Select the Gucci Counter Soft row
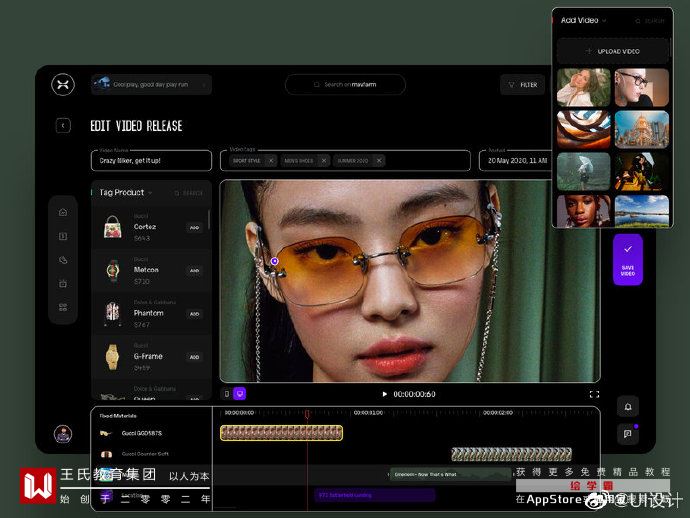This screenshot has width=690, height=518. pos(145,454)
